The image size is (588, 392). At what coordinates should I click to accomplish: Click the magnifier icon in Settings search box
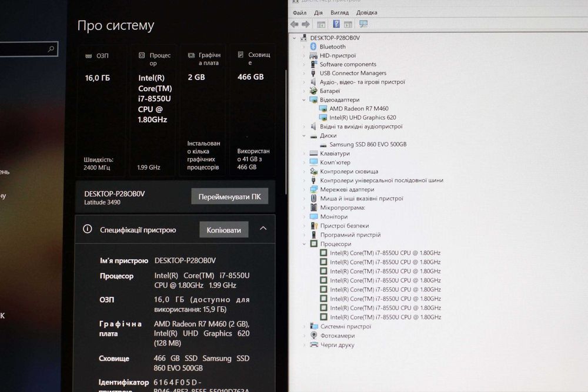tap(51, 49)
